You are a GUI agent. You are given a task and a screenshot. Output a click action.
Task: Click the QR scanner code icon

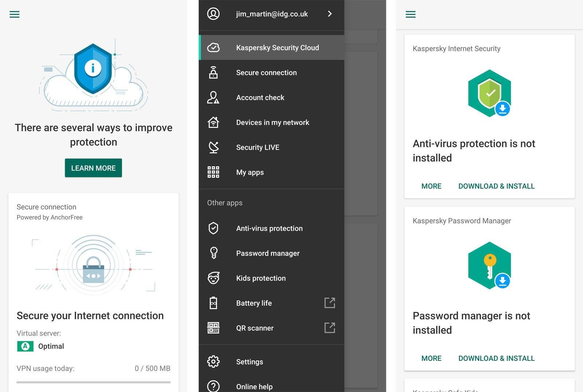tap(214, 328)
